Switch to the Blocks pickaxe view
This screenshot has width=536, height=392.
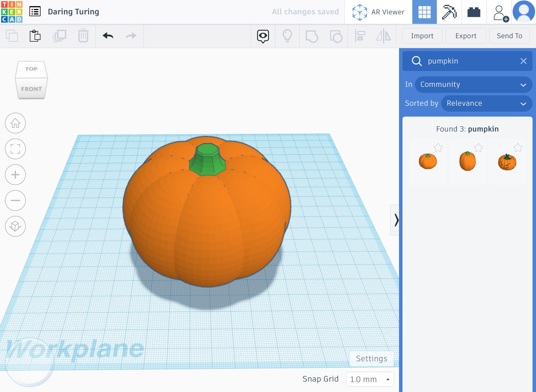(x=449, y=12)
